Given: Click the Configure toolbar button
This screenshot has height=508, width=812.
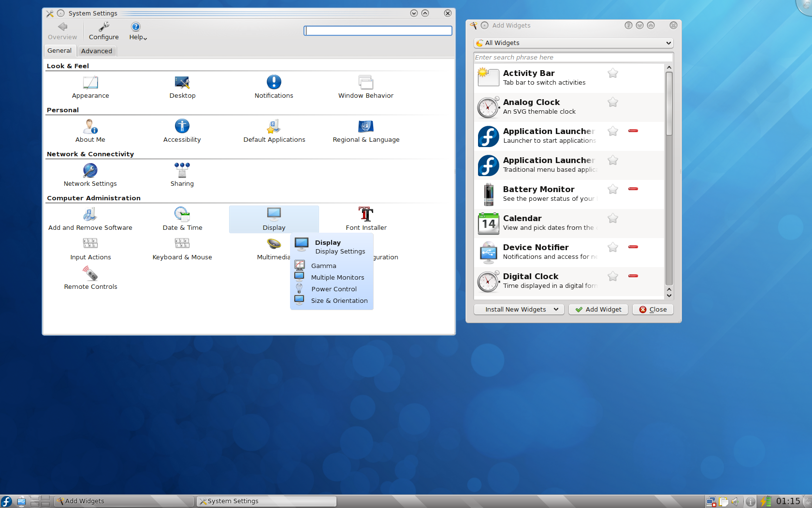Looking at the screenshot, I should coord(103,31).
